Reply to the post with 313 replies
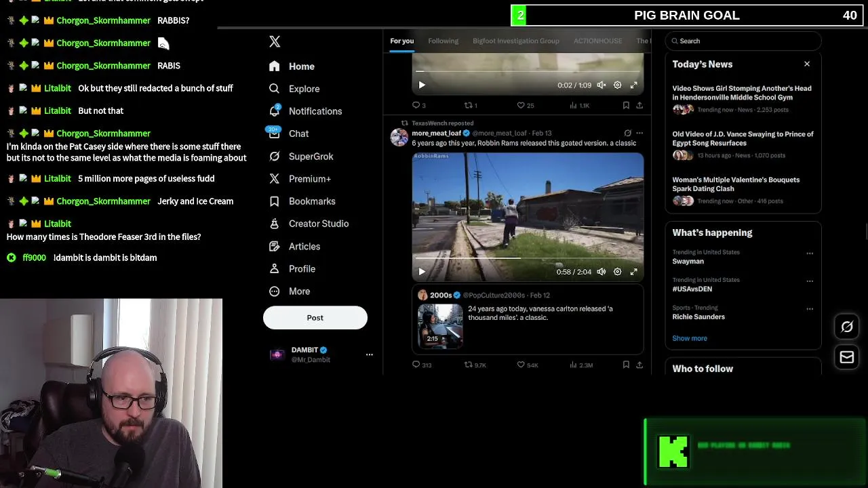 point(422,365)
